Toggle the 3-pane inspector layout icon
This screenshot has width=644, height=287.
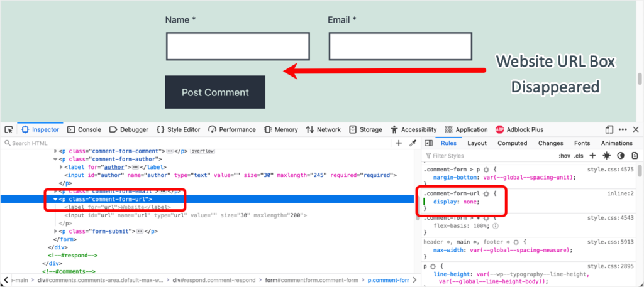tap(429, 143)
